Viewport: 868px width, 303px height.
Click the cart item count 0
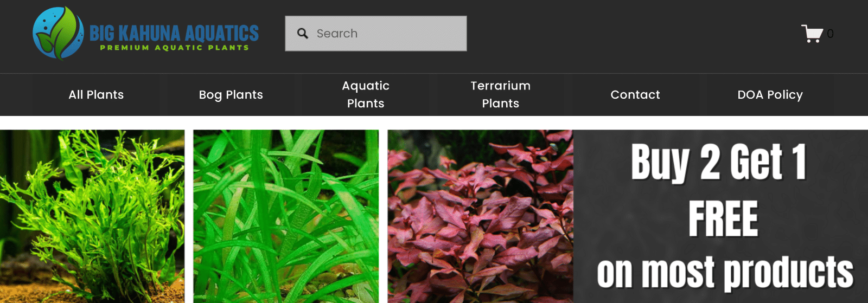click(x=830, y=34)
